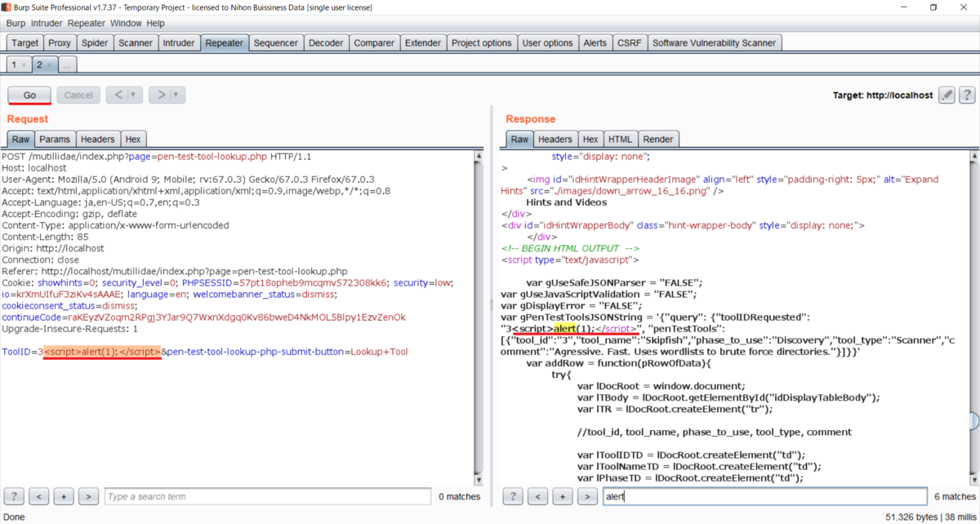Select Repeater sub-tab 1
980x524 pixels.
[14, 64]
